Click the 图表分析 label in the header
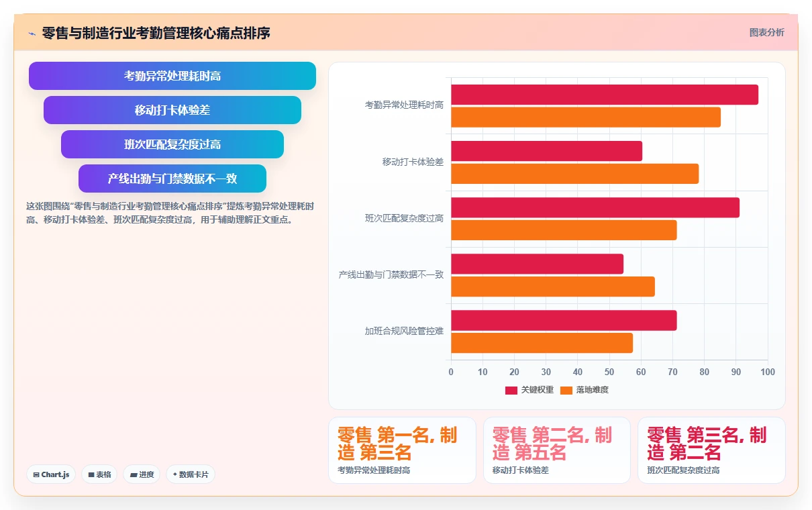Screen dimensions: 812x510 pos(766,32)
